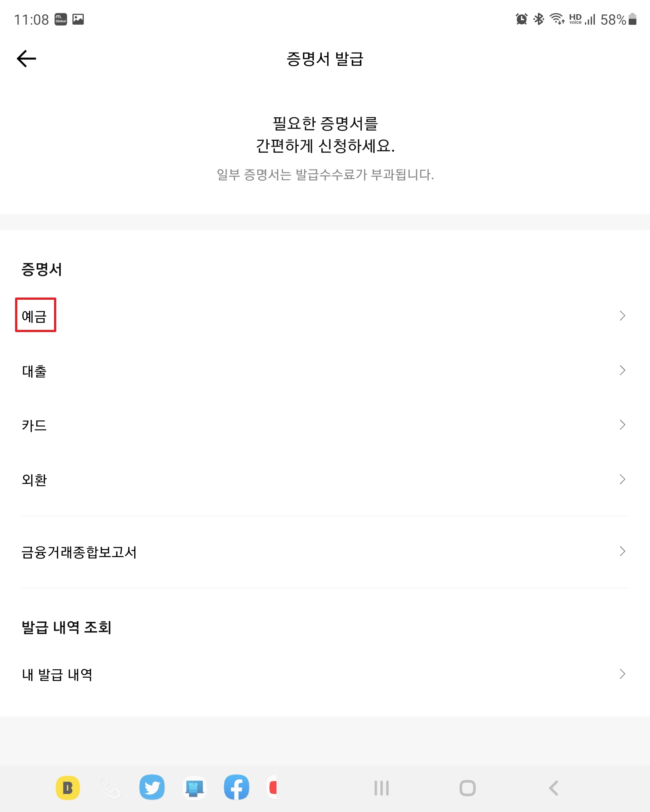This screenshot has height=812, width=650.
Task: Select the 대출 certificate menu item
Action: coord(35,371)
